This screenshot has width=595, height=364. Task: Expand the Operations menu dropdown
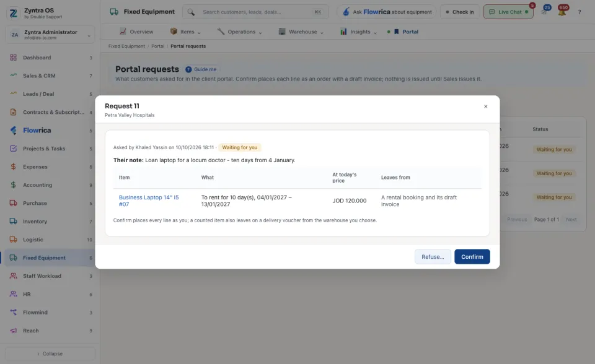260,33
